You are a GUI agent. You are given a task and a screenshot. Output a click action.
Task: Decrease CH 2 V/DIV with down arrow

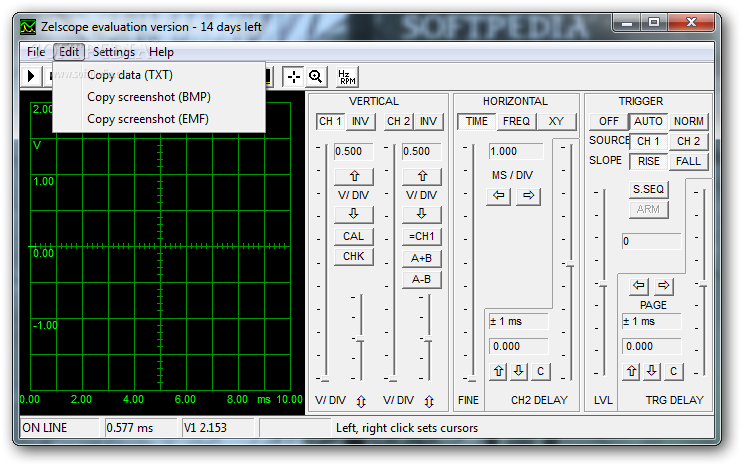[422, 214]
